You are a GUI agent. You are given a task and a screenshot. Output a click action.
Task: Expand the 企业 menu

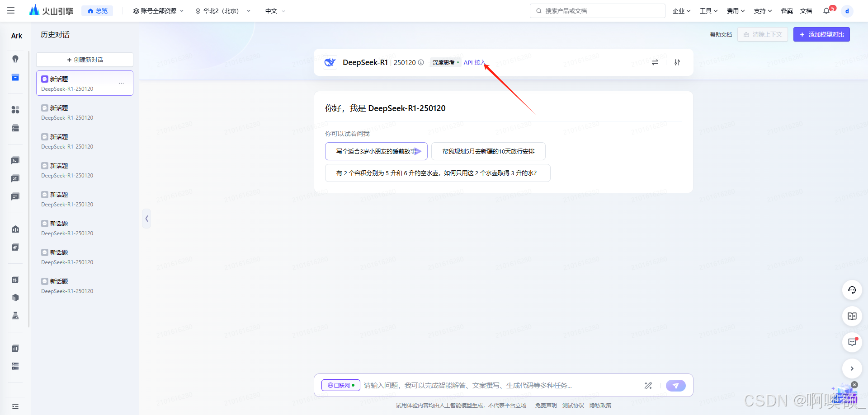point(681,11)
